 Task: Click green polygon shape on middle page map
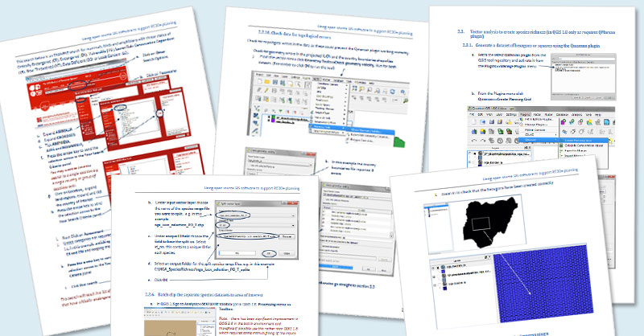399,142
